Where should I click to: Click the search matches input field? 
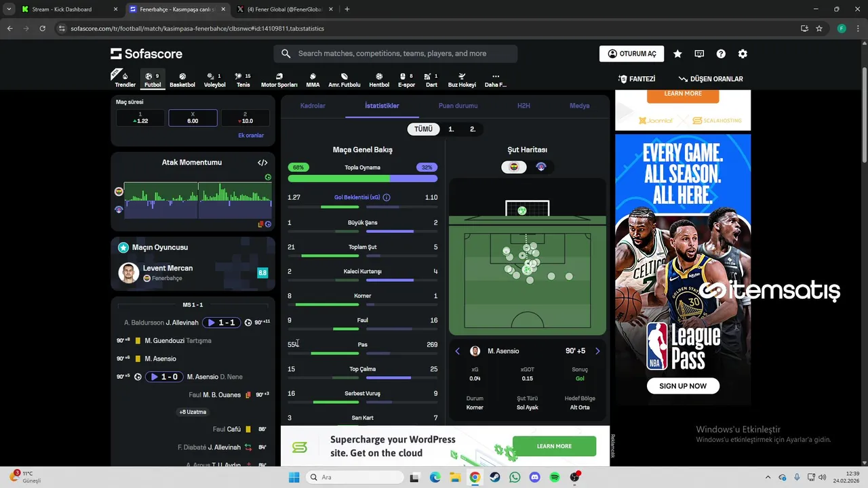pos(395,54)
